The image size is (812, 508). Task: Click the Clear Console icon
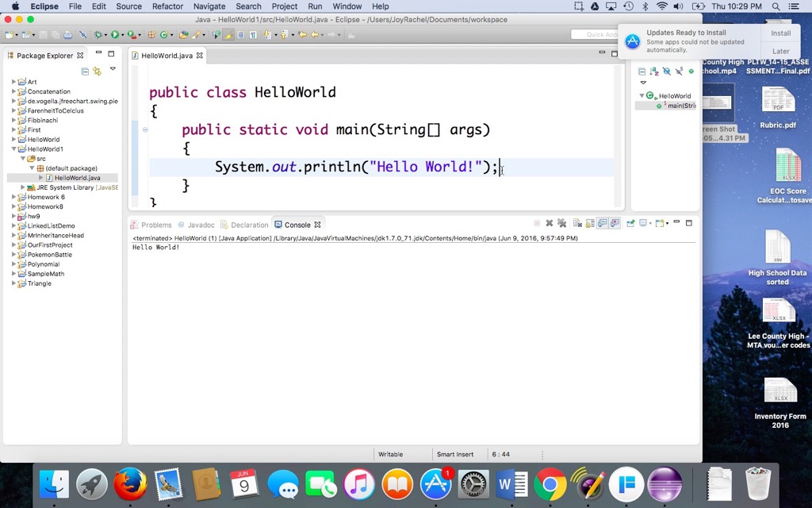point(578,224)
